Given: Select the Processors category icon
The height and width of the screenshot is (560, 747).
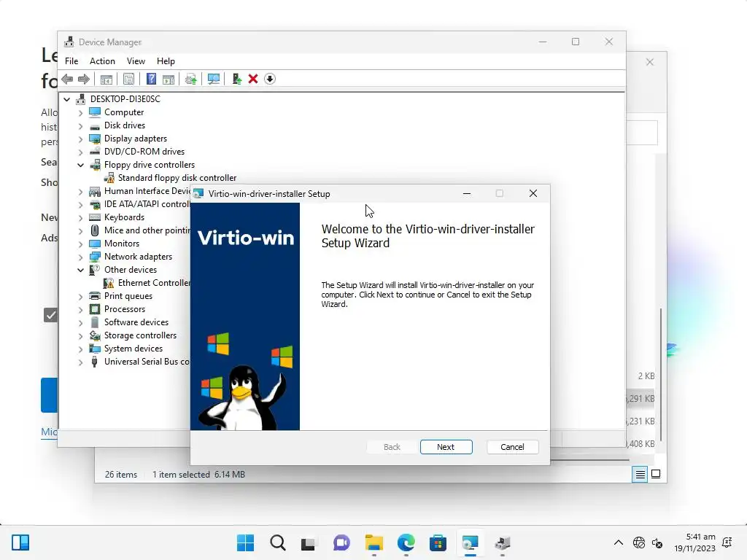Looking at the screenshot, I should tap(95, 309).
